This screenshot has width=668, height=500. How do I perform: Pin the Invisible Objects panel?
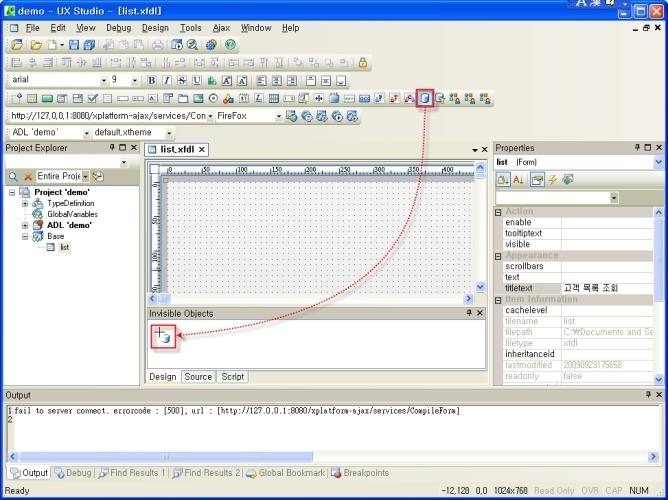pos(469,313)
